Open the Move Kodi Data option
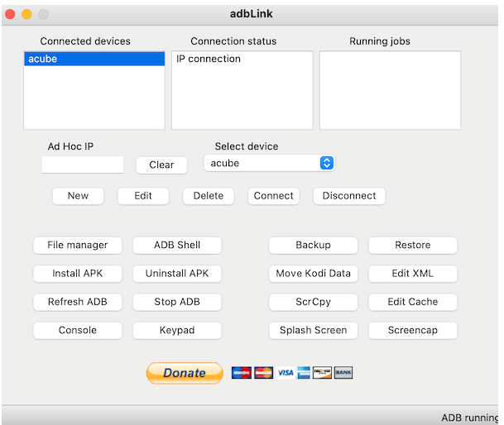This screenshot has height=425, width=504. click(313, 274)
